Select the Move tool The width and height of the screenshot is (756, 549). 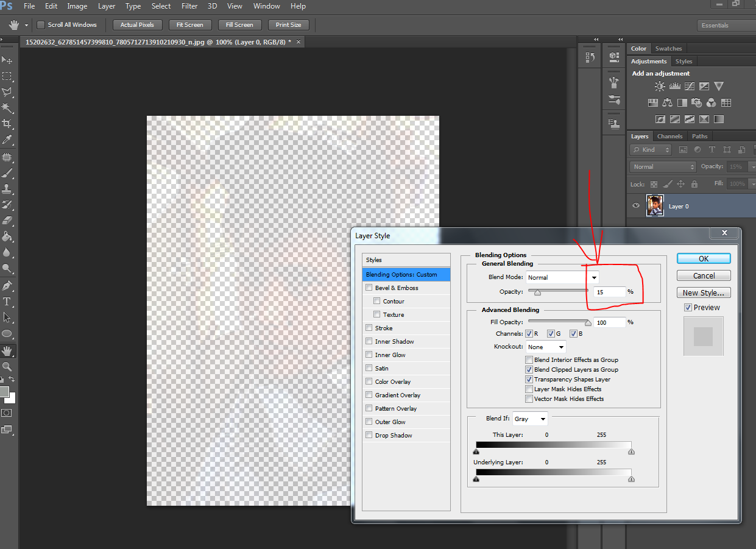[x=7, y=60]
